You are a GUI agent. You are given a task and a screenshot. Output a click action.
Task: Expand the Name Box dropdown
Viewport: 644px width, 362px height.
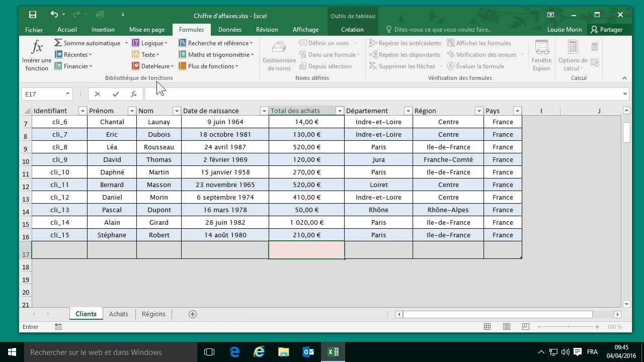(67, 94)
